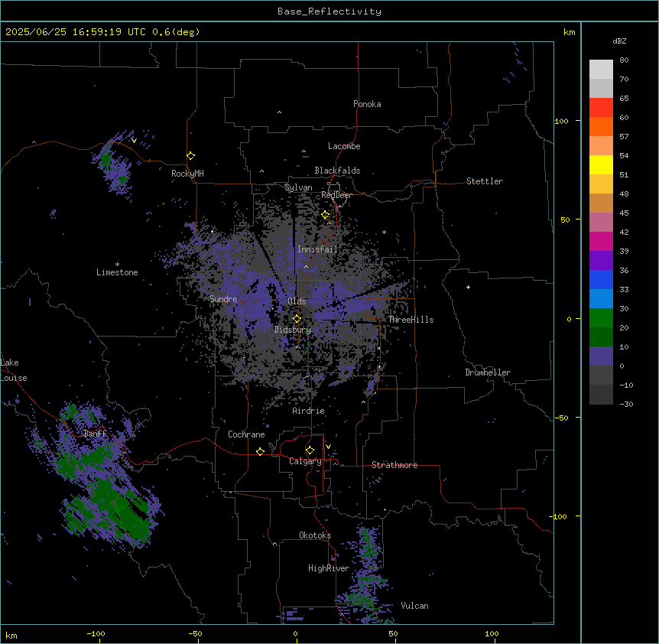Click the -30 value in the dBZ legend
The width and height of the screenshot is (659, 644).
[x=626, y=405]
